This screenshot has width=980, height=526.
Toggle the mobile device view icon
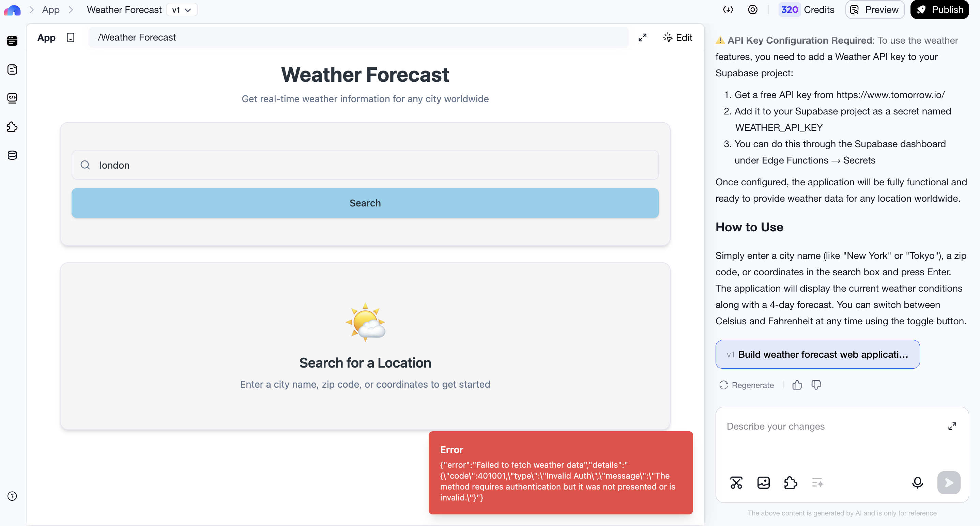[71, 37]
